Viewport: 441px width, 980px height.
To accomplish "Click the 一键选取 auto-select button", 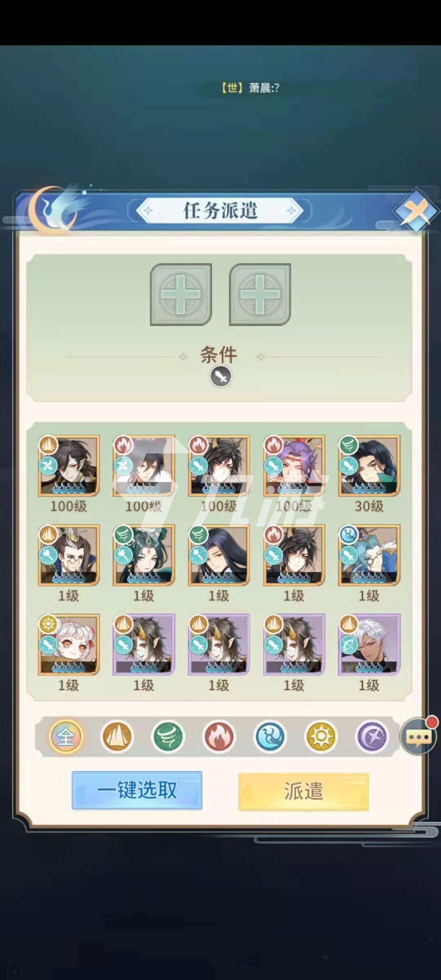I will pos(137,790).
